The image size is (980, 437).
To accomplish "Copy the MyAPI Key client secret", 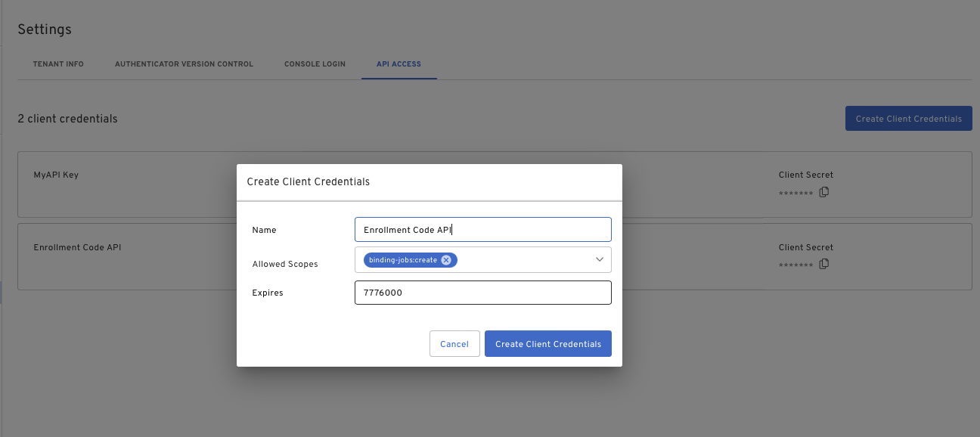I will (824, 192).
